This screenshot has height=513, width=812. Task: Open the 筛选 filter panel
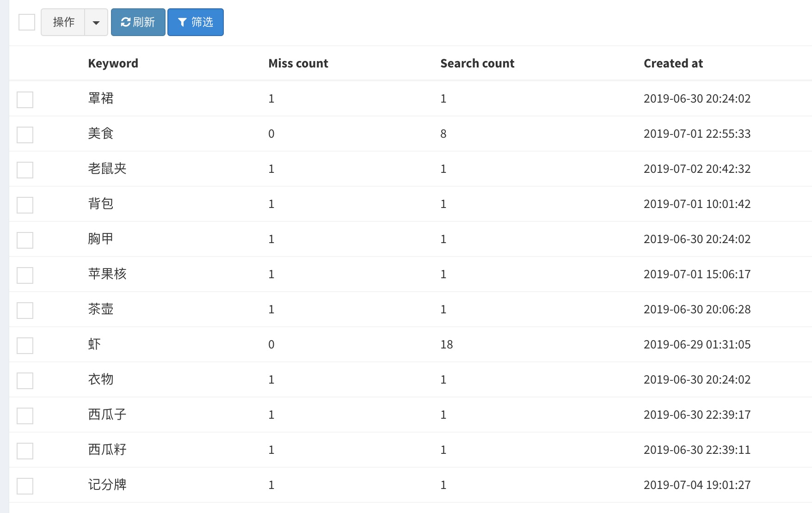point(195,22)
